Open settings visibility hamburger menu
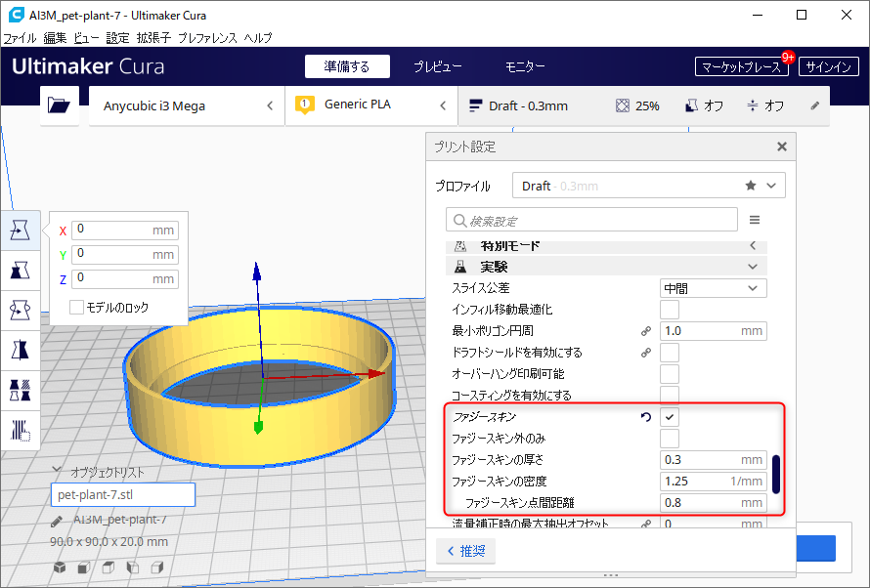The width and height of the screenshot is (870, 588). pos(755,220)
